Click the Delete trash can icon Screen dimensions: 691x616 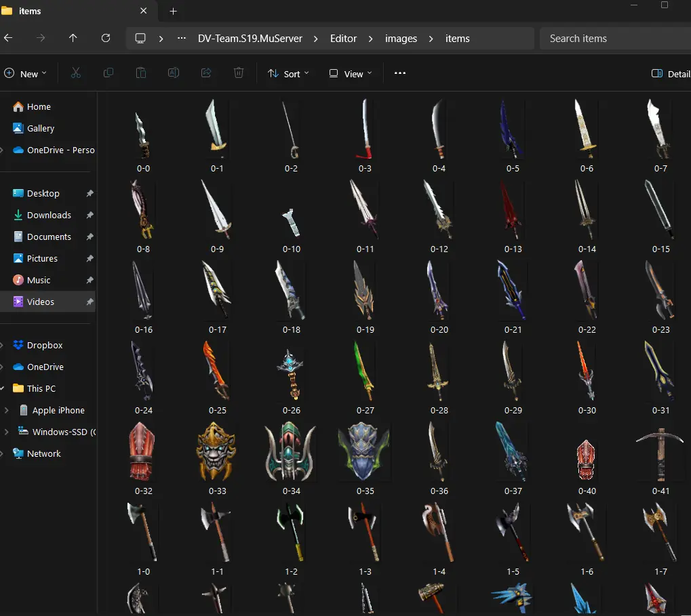pos(239,73)
